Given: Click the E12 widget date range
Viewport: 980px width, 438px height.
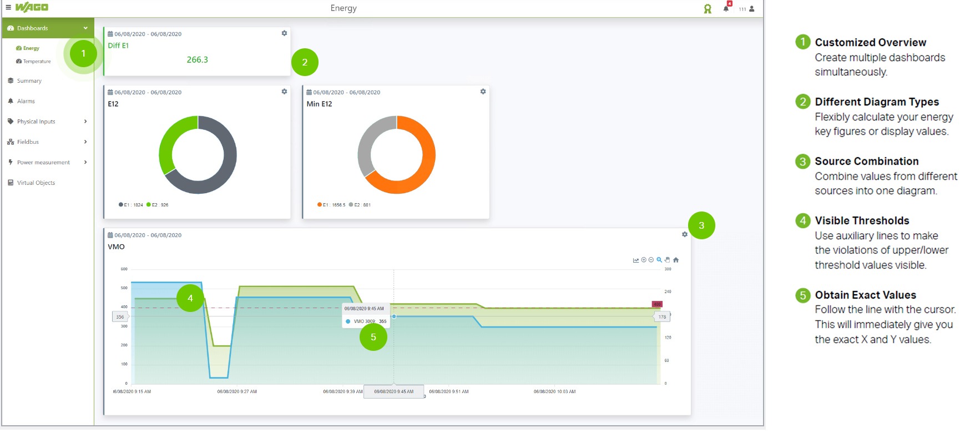Looking at the screenshot, I should [x=148, y=92].
